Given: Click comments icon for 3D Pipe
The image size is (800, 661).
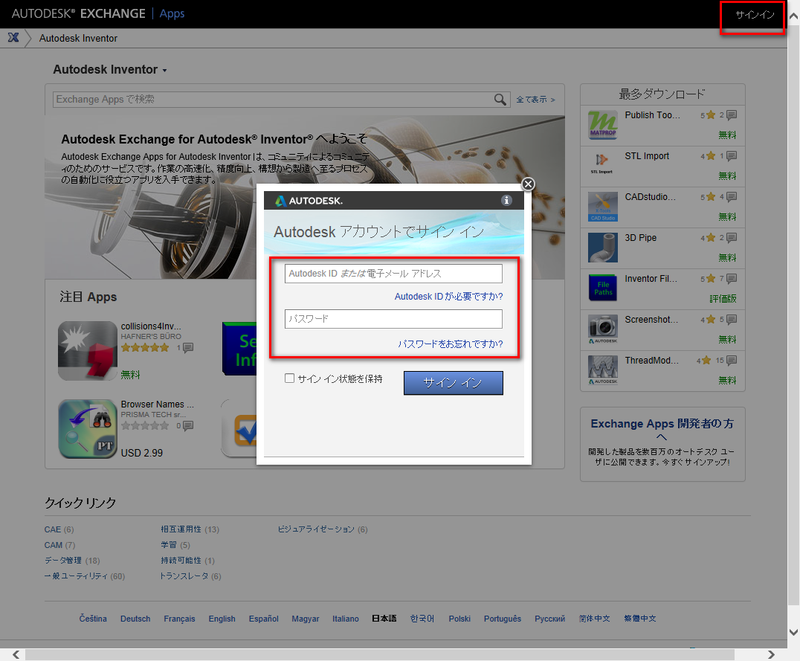Looking at the screenshot, I should pos(731,238).
